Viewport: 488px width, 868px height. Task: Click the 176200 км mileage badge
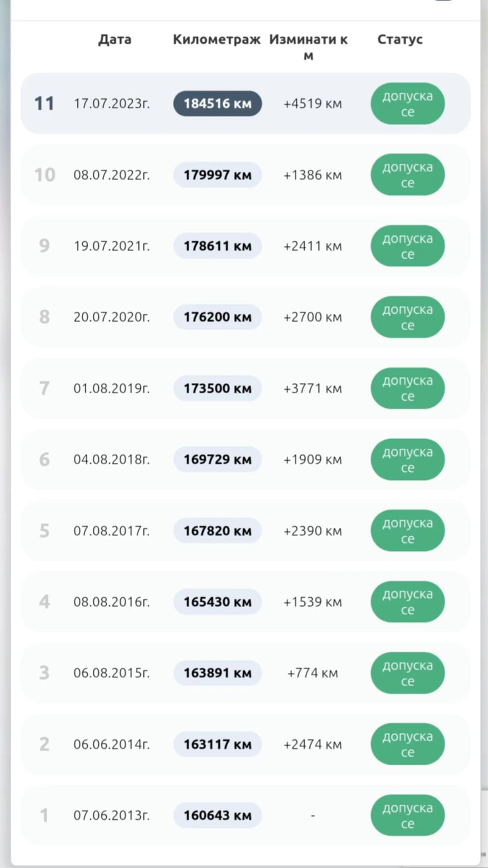point(217,317)
